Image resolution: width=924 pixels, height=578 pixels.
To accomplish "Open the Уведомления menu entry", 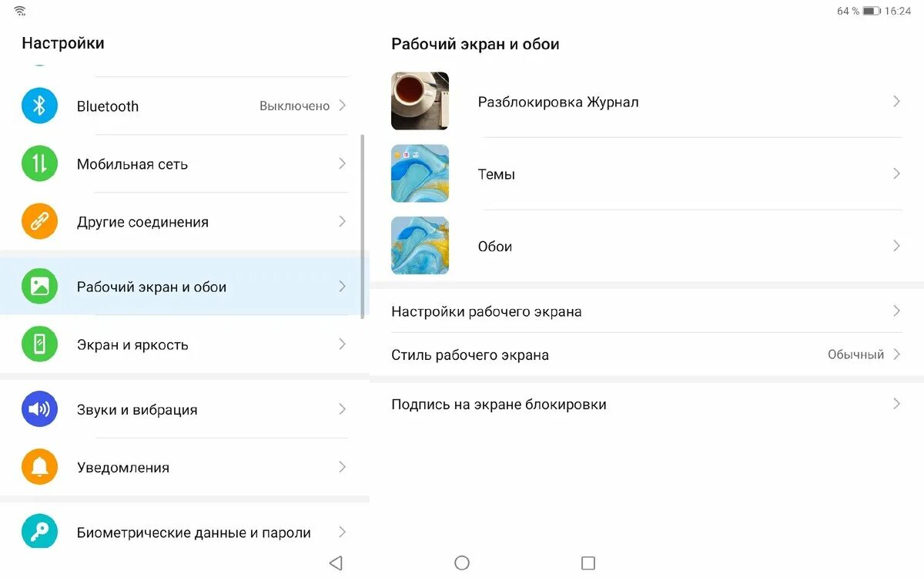I will [x=185, y=467].
